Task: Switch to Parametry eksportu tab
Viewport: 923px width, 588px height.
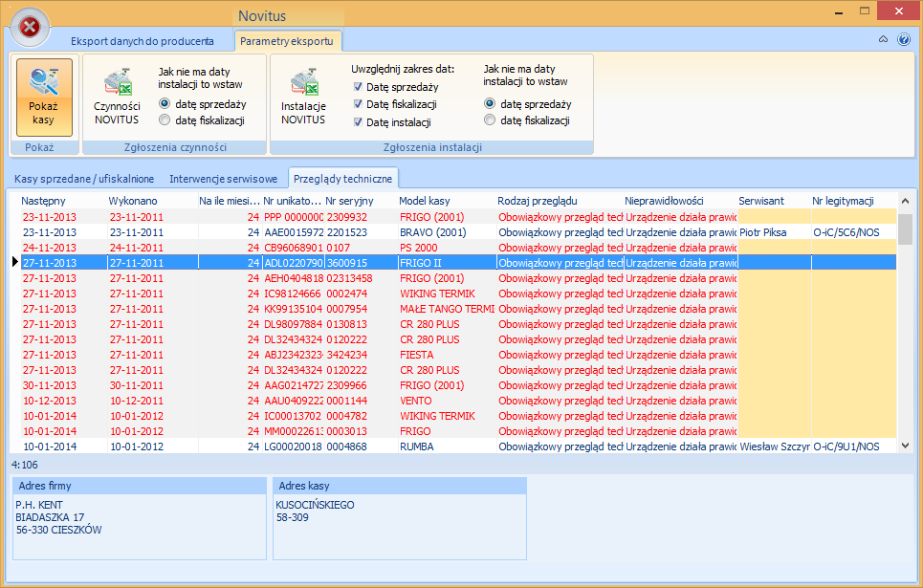Action: [x=287, y=41]
